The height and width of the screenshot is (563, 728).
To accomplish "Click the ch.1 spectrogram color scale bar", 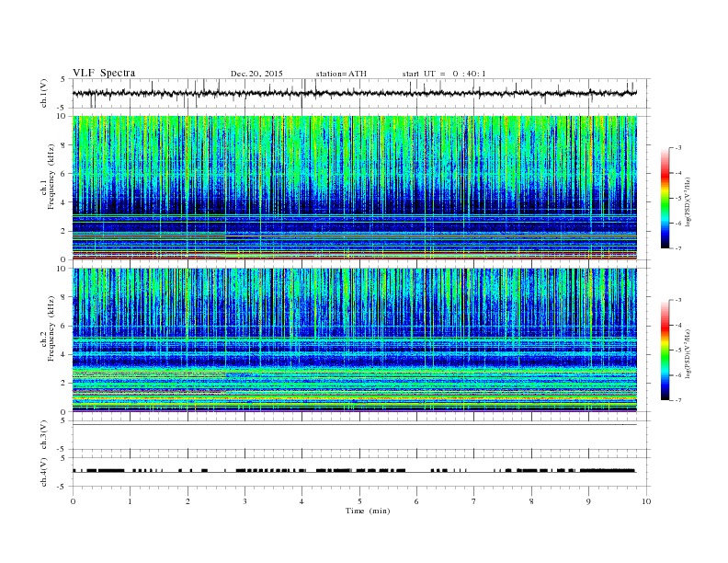I will coord(665,198).
